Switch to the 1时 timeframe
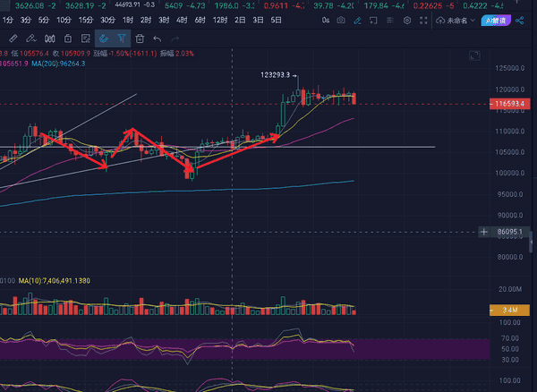Viewport: 537px width, 392px height. (x=130, y=20)
